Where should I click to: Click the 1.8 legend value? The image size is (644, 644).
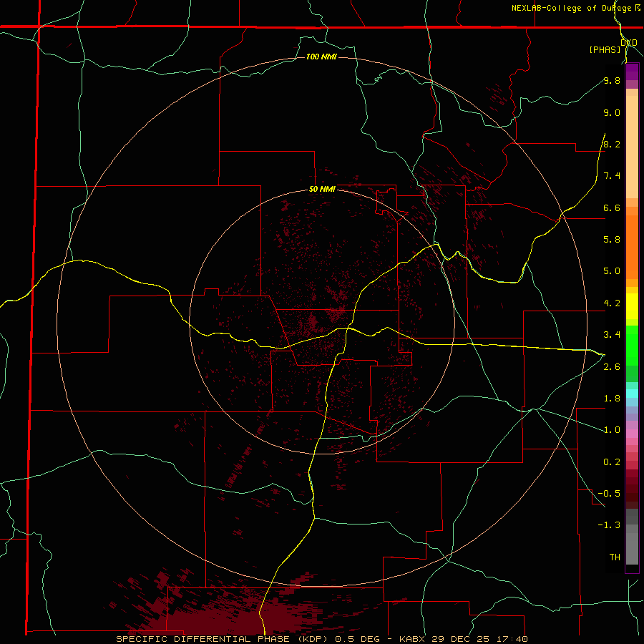click(x=612, y=399)
